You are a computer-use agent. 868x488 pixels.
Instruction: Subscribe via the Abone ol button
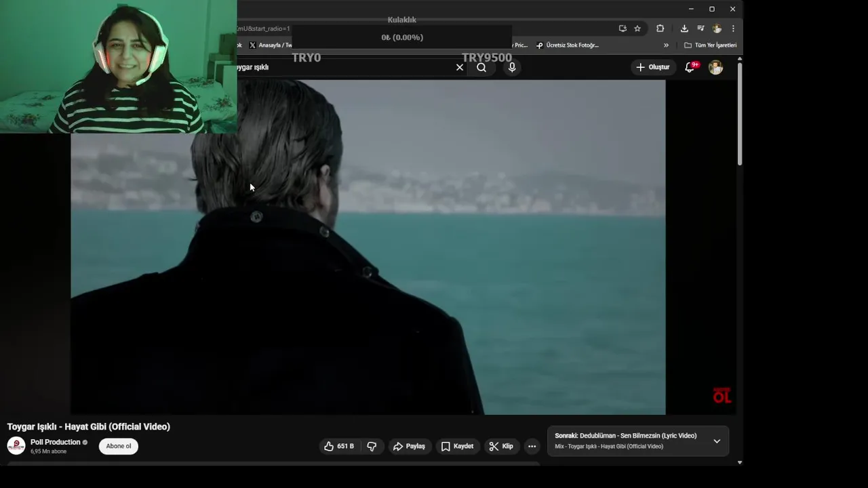(119, 446)
